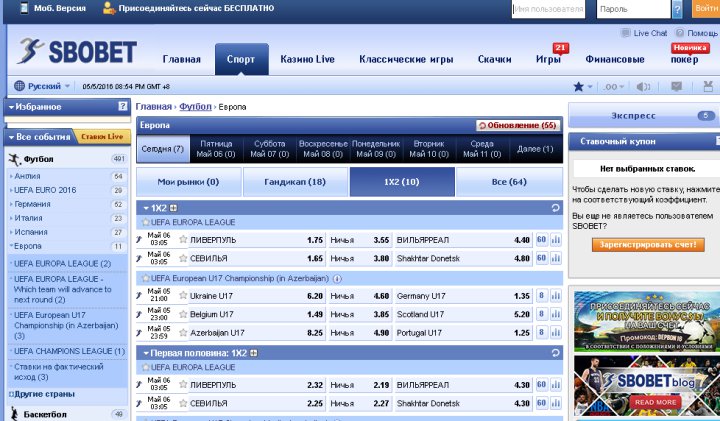Click Зарегистрировать счет button

[x=648, y=245]
